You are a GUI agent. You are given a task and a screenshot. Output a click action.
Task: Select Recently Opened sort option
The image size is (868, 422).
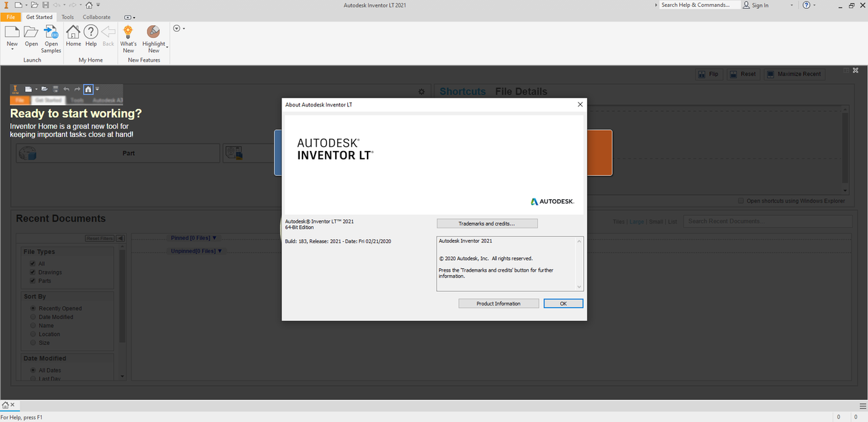33,308
